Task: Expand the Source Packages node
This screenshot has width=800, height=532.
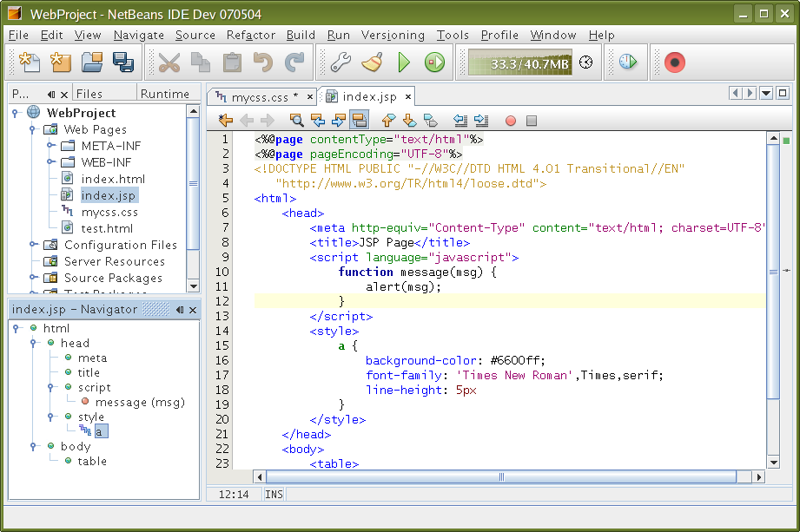Action: click(x=33, y=277)
